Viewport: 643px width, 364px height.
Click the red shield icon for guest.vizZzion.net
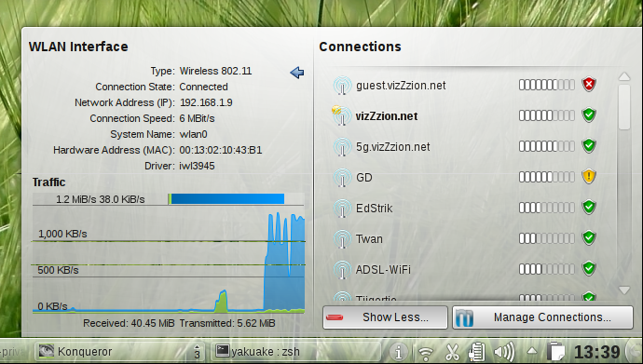[x=589, y=85]
